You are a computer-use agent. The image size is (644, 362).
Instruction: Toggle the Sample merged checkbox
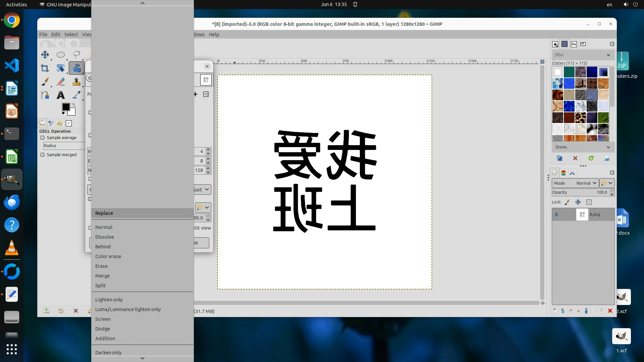[43, 155]
